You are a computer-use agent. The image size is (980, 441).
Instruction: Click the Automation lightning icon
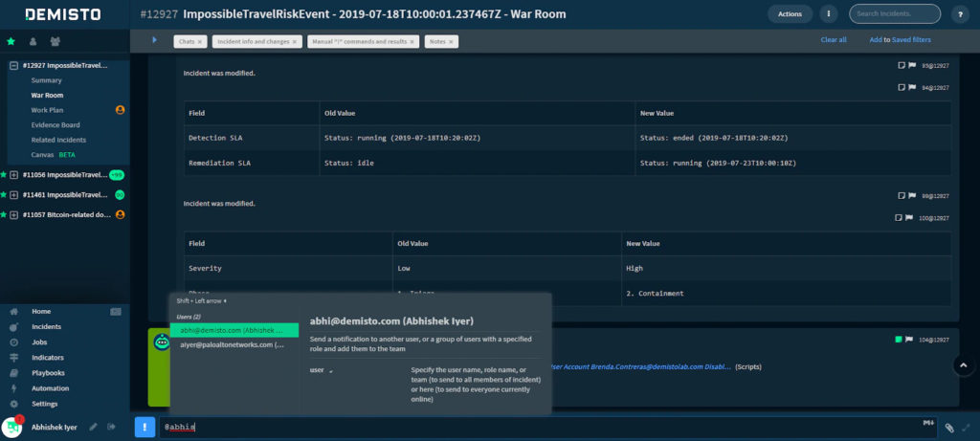(13, 388)
